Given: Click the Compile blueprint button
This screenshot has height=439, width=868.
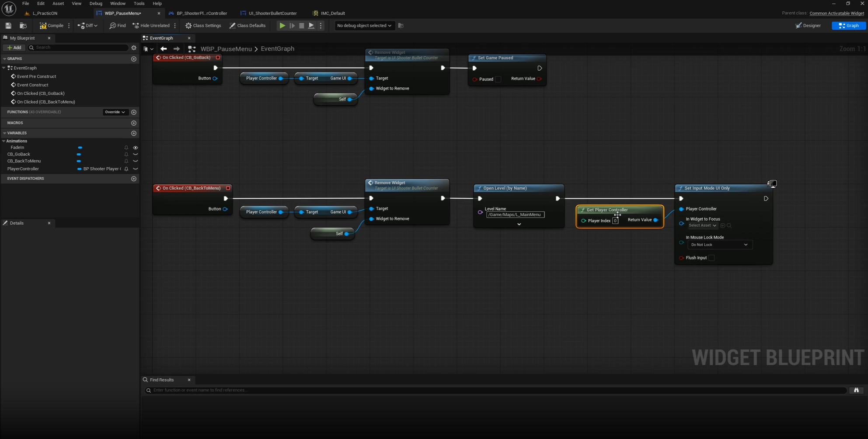Looking at the screenshot, I should pos(52,26).
